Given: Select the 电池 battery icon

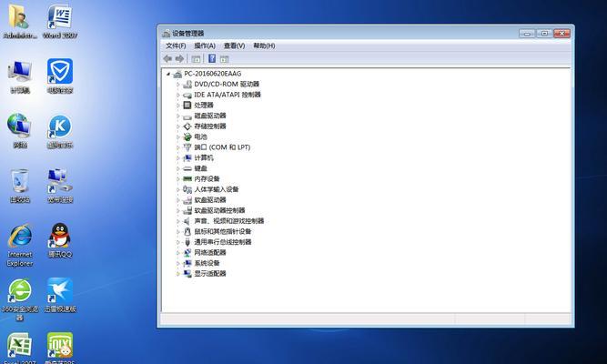Looking at the screenshot, I should (187, 136).
